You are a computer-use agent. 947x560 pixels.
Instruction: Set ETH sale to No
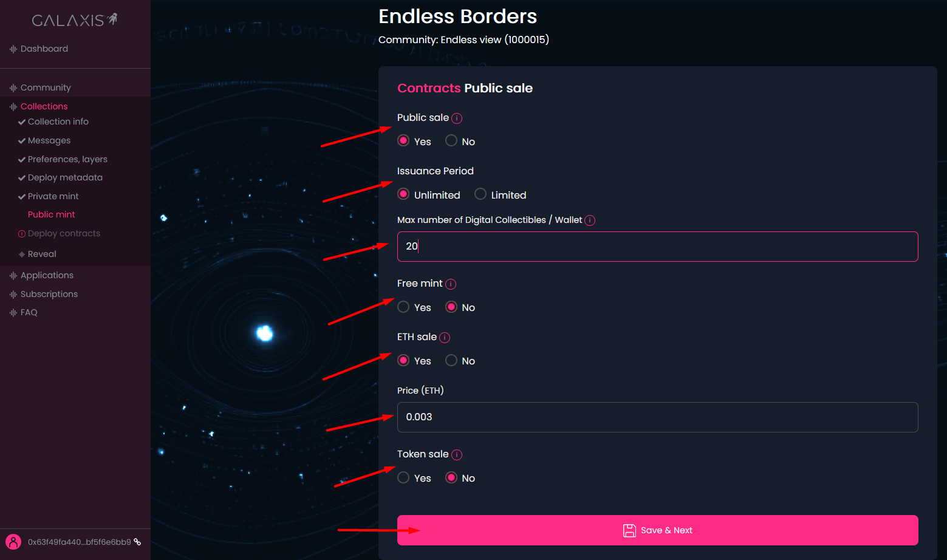451,361
